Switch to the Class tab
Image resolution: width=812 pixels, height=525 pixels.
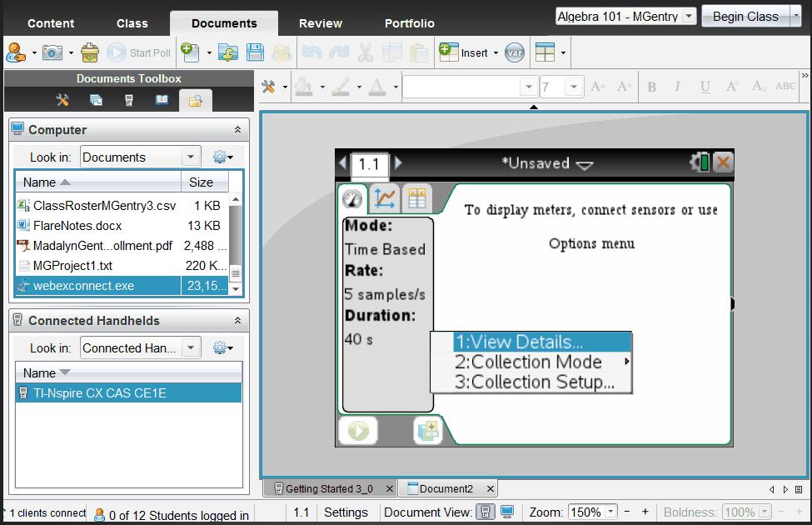[x=132, y=23]
